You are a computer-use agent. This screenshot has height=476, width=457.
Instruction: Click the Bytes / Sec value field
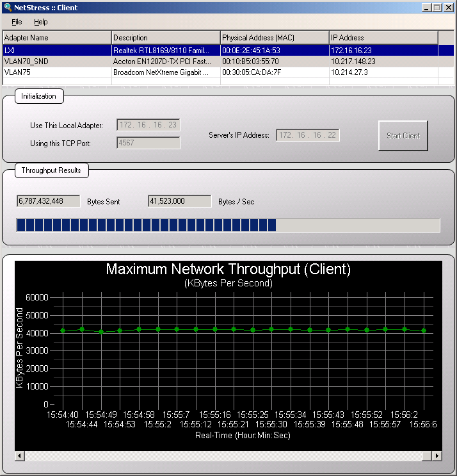(179, 201)
